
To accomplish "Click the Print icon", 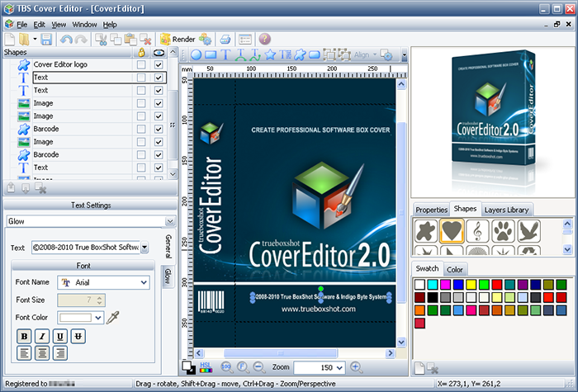I will tap(225, 39).
